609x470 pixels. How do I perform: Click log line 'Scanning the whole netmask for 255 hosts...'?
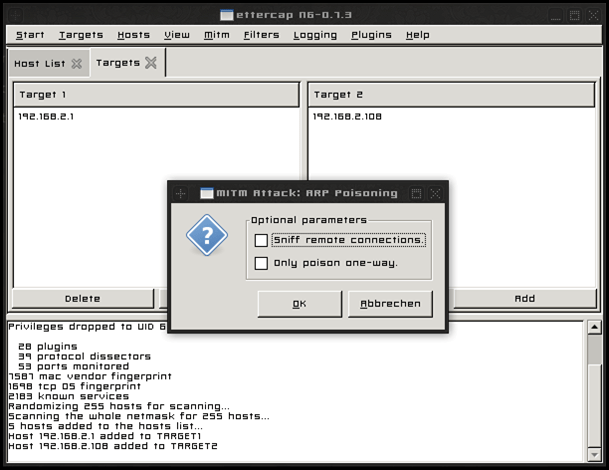[139, 416]
